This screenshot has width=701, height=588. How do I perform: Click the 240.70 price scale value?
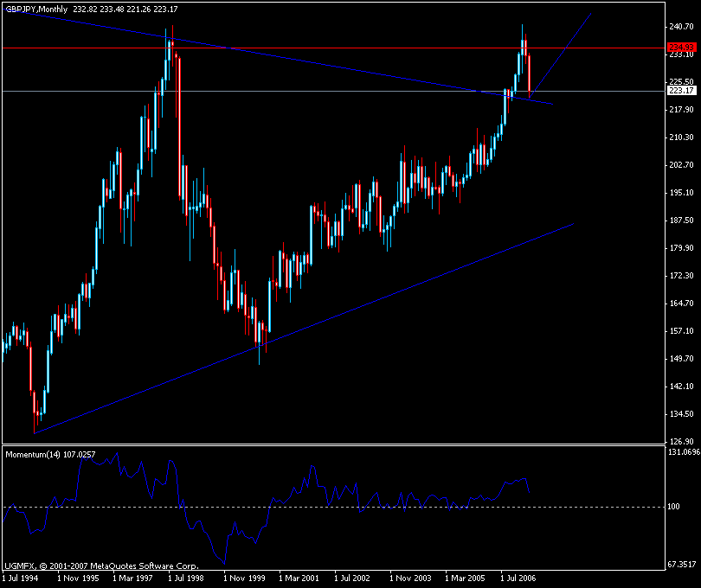point(682,27)
